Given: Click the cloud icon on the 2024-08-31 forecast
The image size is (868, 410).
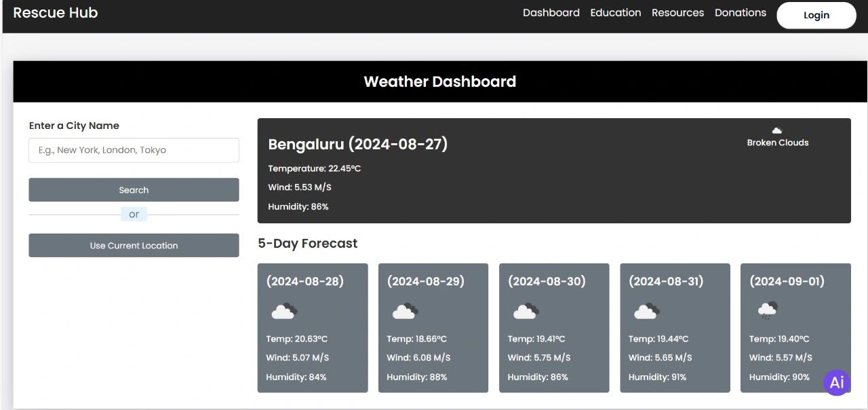Looking at the screenshot, I should tap(646, 312).
